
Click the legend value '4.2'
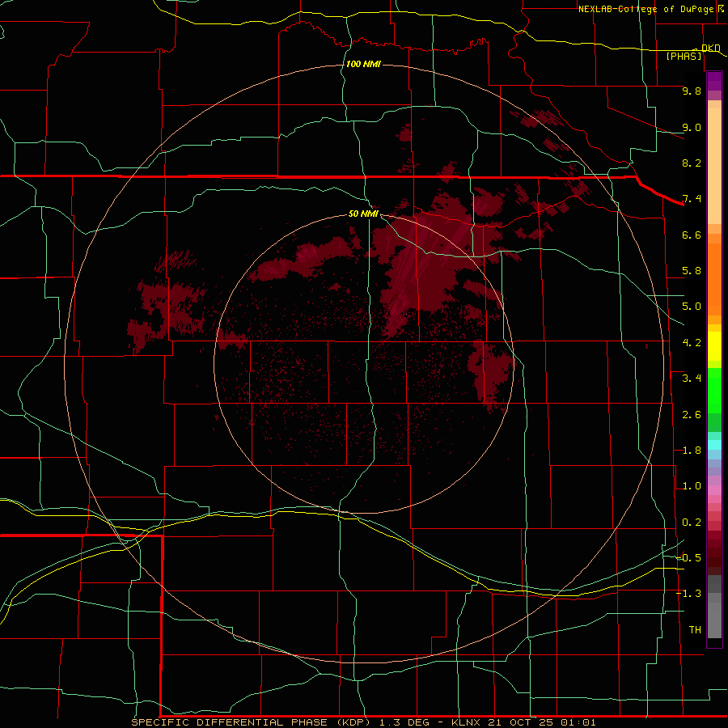[x=692, y=343]
